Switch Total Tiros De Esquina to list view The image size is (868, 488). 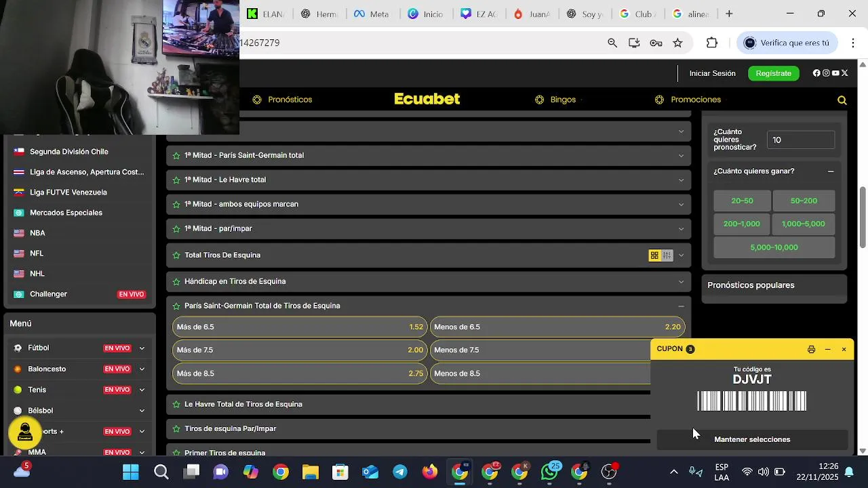(667, 256)
